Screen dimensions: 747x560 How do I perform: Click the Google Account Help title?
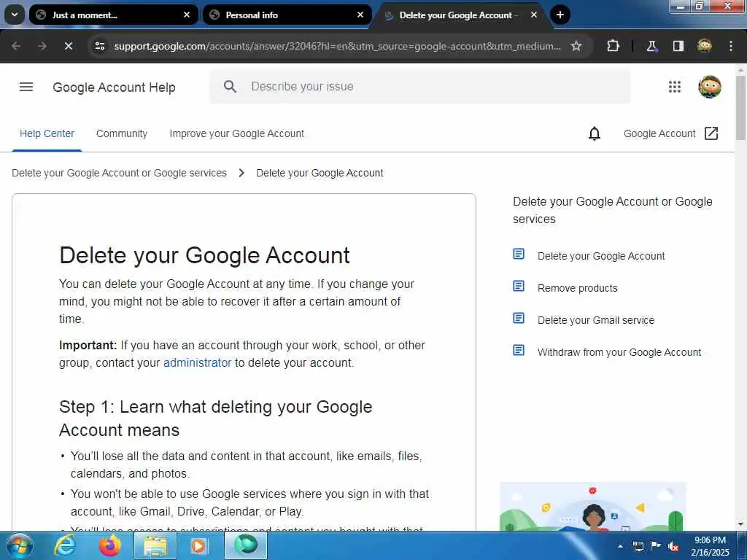click(x=114, y=87)
